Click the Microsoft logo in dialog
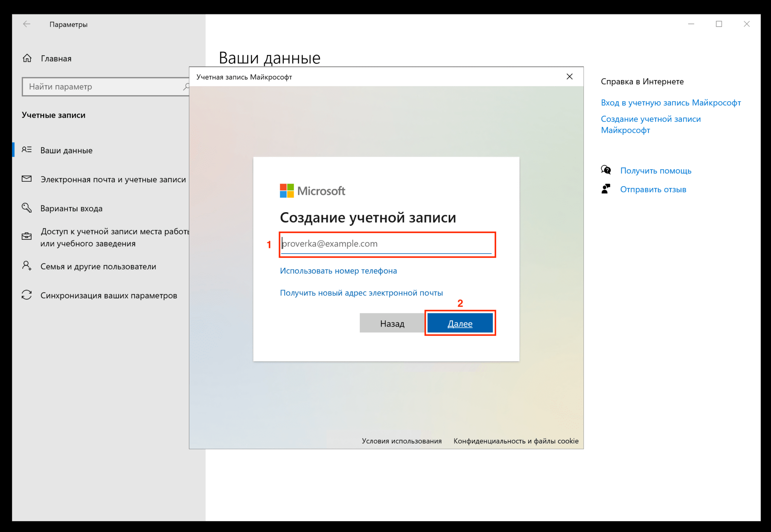This screenshot has width=771, height=532. [312, 191]
